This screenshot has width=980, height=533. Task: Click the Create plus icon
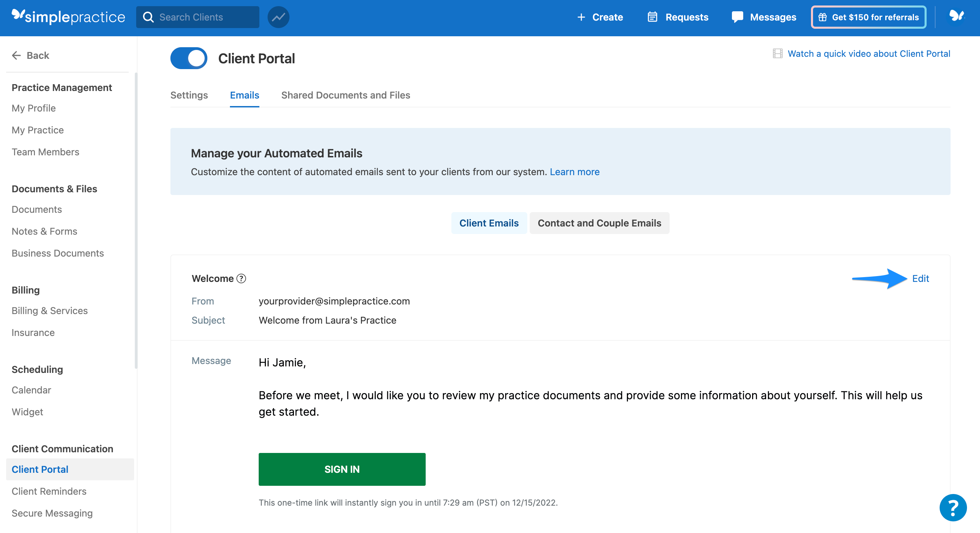(x=581, y=17)
